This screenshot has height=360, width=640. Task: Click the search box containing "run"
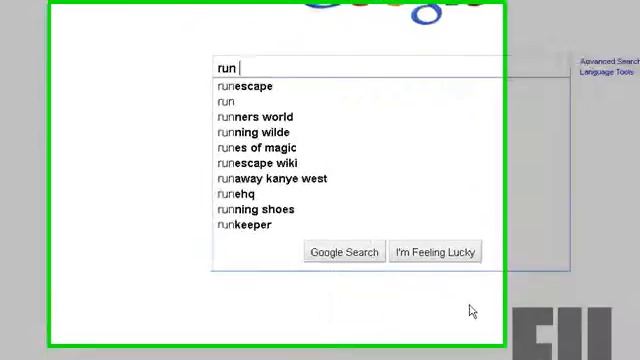pos(391,67)
